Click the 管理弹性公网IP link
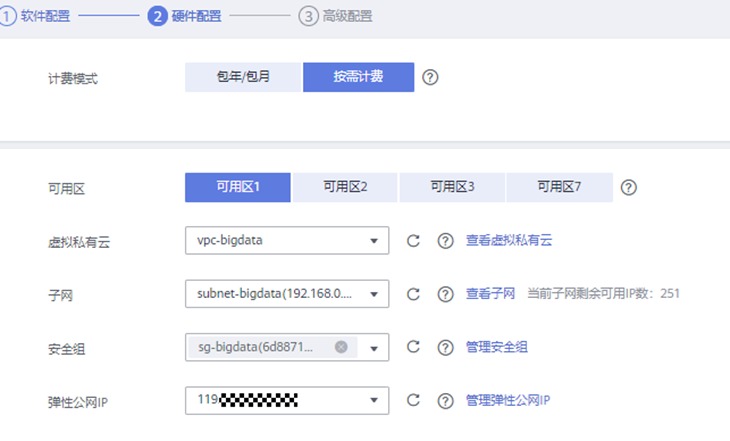 [x=508, y=401]
